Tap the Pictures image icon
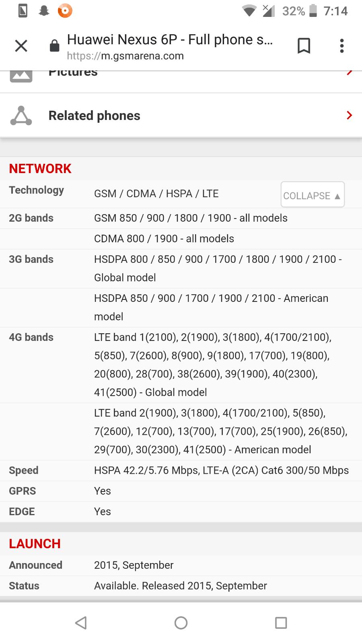This screenshot has height=644, width=362. click(21, 76)
